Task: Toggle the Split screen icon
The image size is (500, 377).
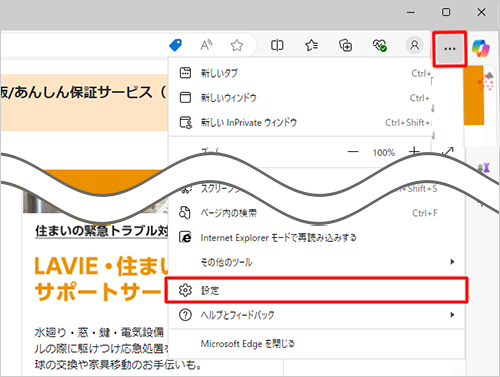Action: 277,45
